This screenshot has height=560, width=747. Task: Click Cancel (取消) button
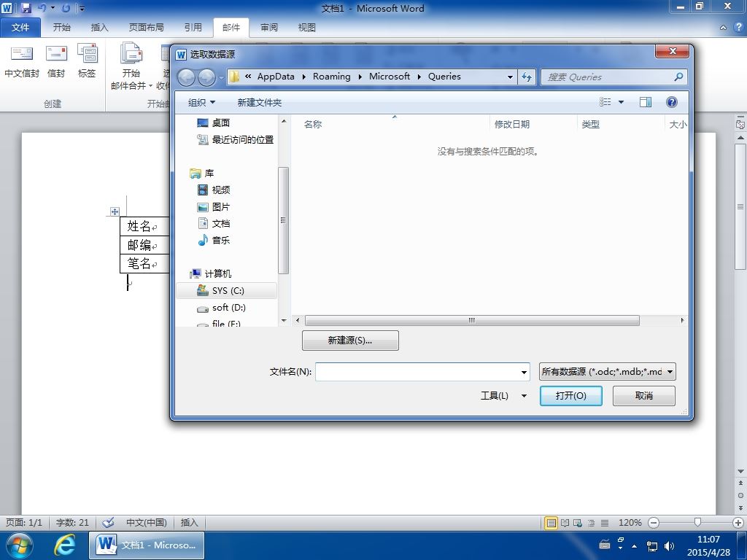(x=643, y=396)
